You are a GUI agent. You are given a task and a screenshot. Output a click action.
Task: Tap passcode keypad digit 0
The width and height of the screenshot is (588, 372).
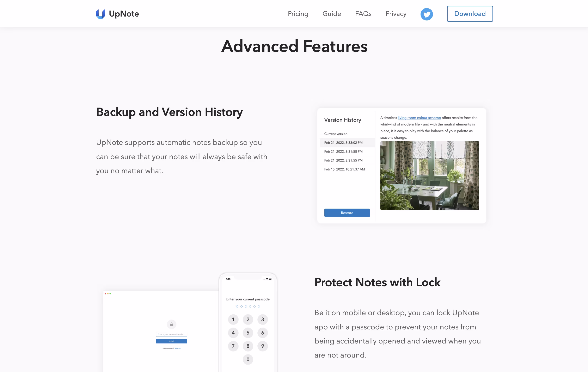click(x=248, y=359)
